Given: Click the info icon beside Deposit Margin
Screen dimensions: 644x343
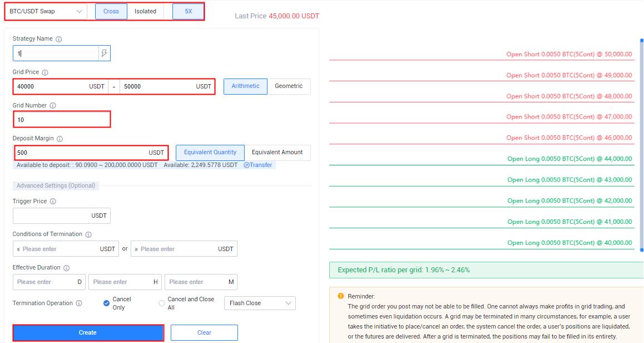Looking at the screenshot, I should tap(60, 139).
